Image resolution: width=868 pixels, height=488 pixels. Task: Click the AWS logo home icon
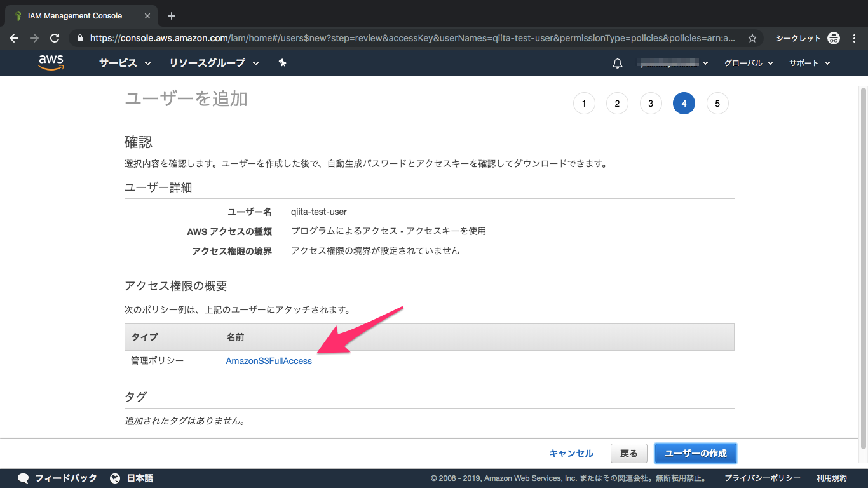pyautogui.click(x=51, y=62)
